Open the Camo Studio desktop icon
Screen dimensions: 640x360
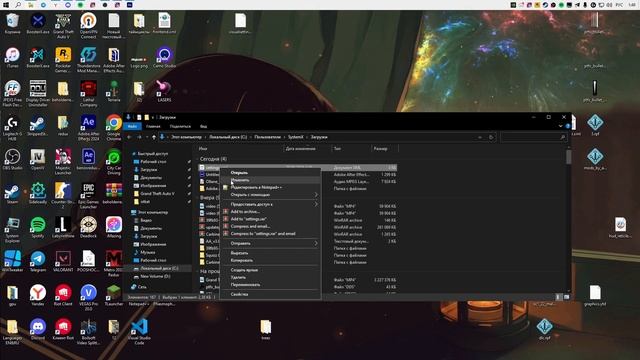pos(164,58)
